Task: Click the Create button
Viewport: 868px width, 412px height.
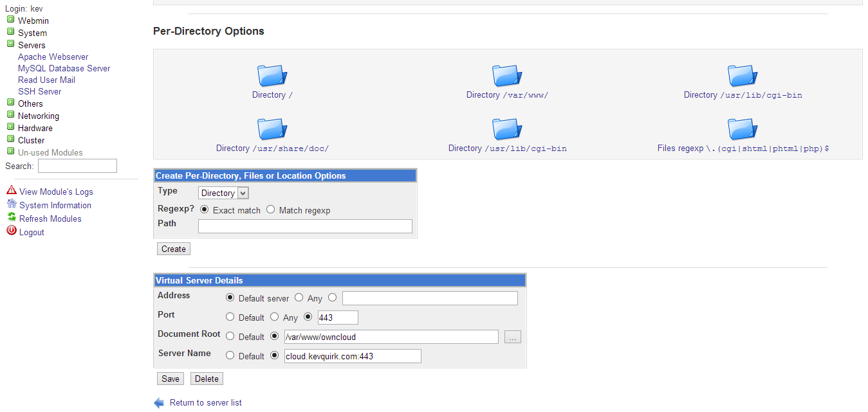Action: [x=174, y=249]
